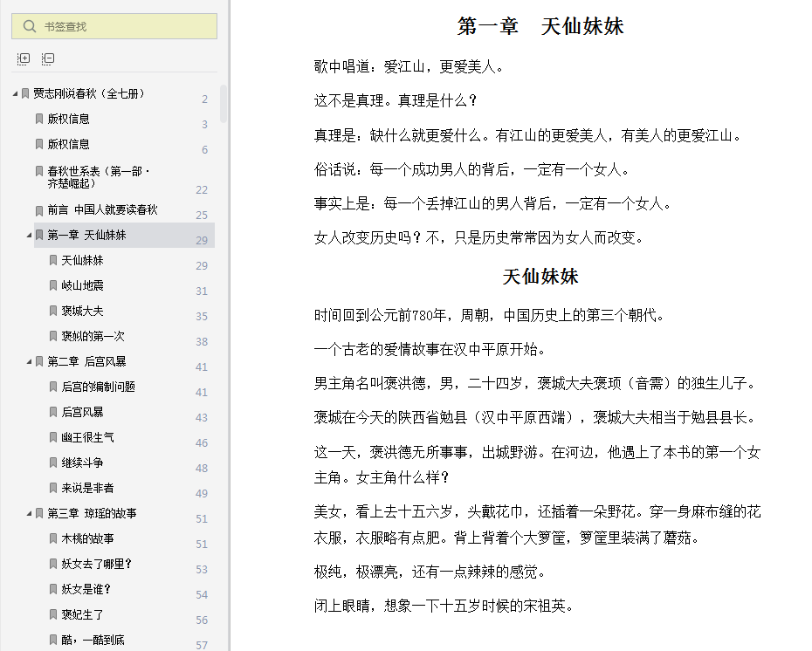The image size is (812, 651).
Task: Open bookmark 褒姒的第一次
Action: point(93,336)
